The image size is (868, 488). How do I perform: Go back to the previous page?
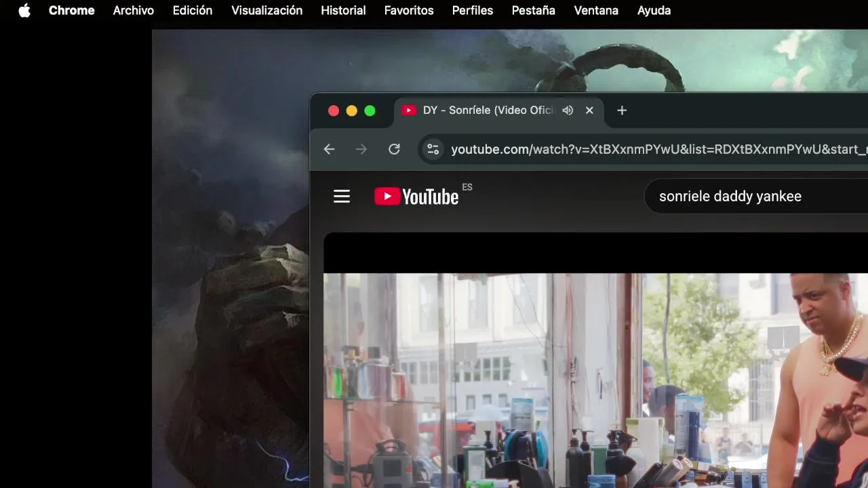pyautogui.click(x=329, y=149)
